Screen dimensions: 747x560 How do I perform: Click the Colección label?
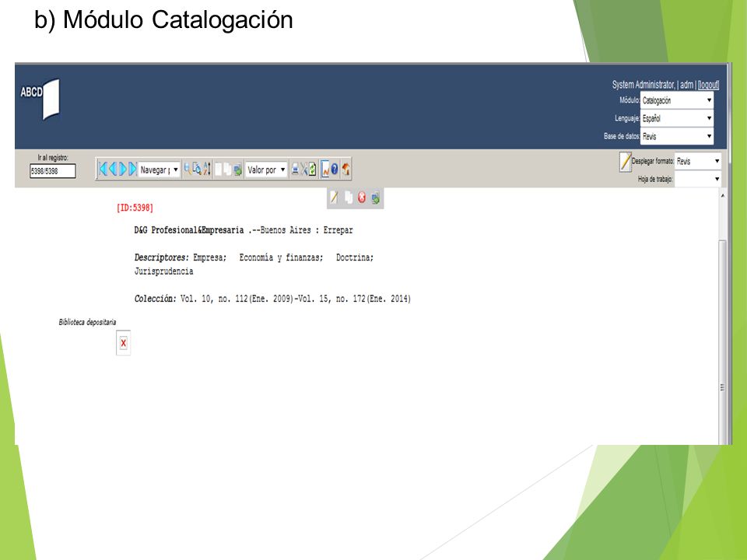(156, 299)
